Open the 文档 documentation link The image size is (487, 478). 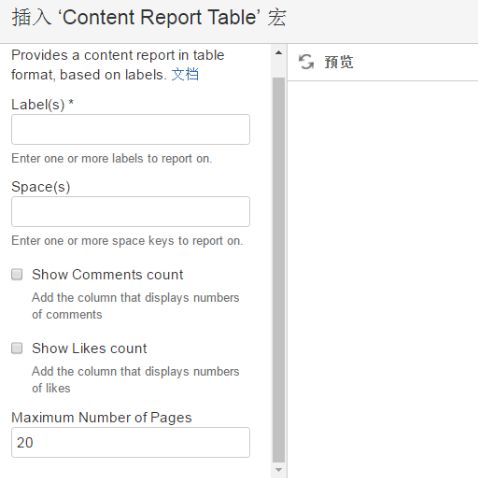185,74
